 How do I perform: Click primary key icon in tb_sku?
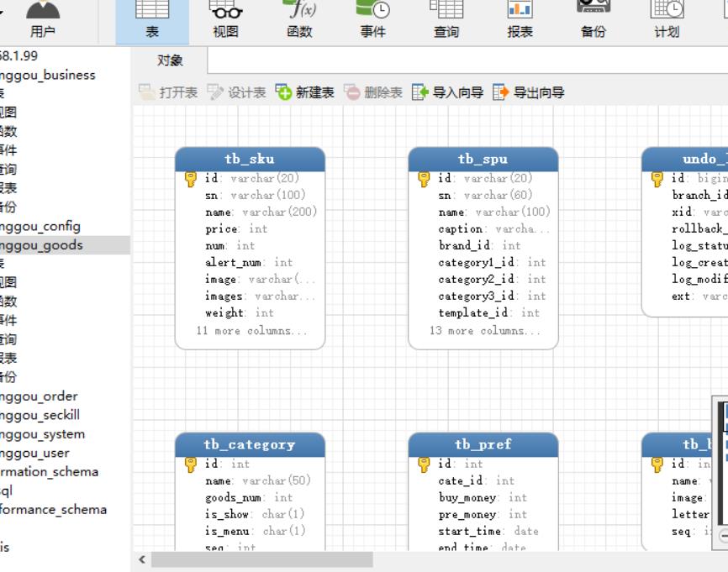tap(191, 179)
